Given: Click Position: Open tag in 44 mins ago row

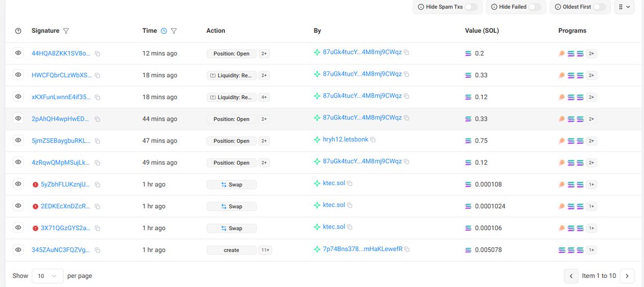Looking at the screenshot, I should 231,119.
